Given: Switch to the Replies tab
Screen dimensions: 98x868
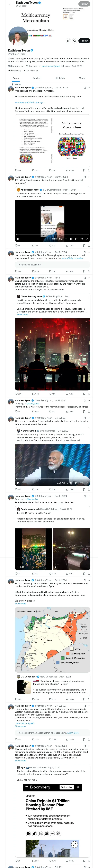Looking at the screenshot, I should coord(36,78).
